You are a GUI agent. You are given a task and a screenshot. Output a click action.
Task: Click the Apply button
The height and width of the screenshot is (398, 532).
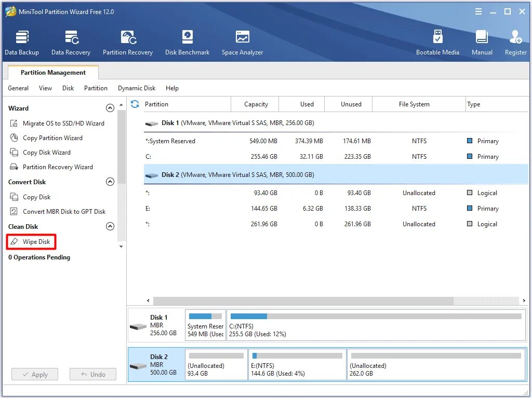[35, 374]
